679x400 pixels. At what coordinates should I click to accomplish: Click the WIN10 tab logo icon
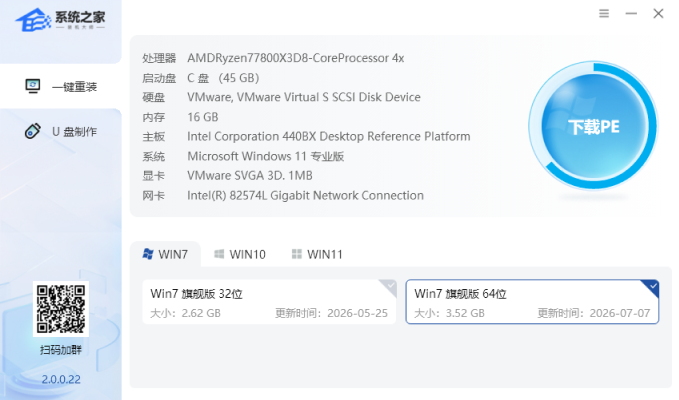tap(219, 254)
